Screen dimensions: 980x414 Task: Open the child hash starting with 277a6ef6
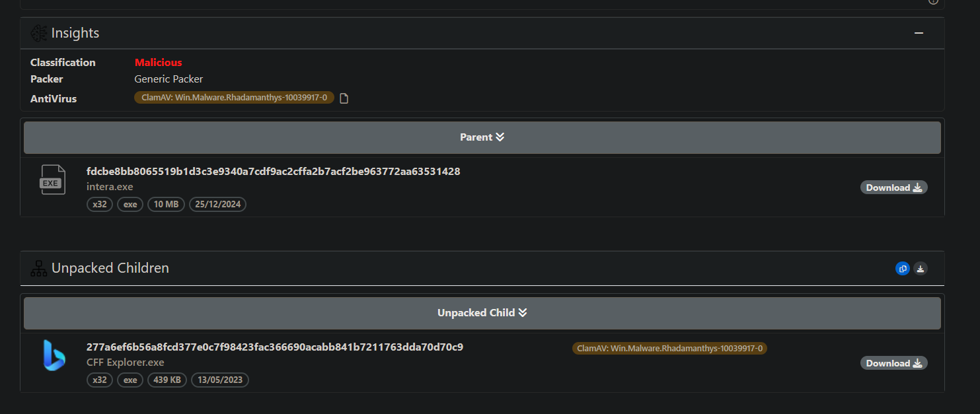coord(274,347)
